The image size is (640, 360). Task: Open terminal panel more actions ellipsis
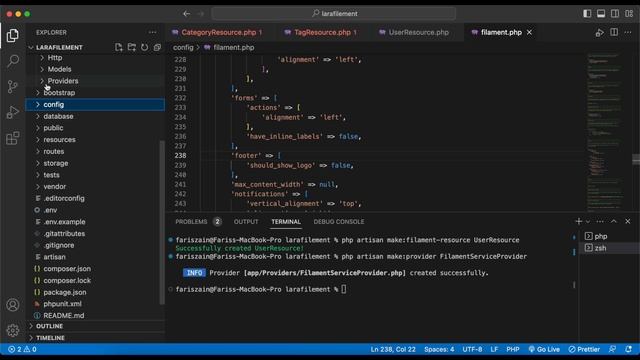[600, 221]
